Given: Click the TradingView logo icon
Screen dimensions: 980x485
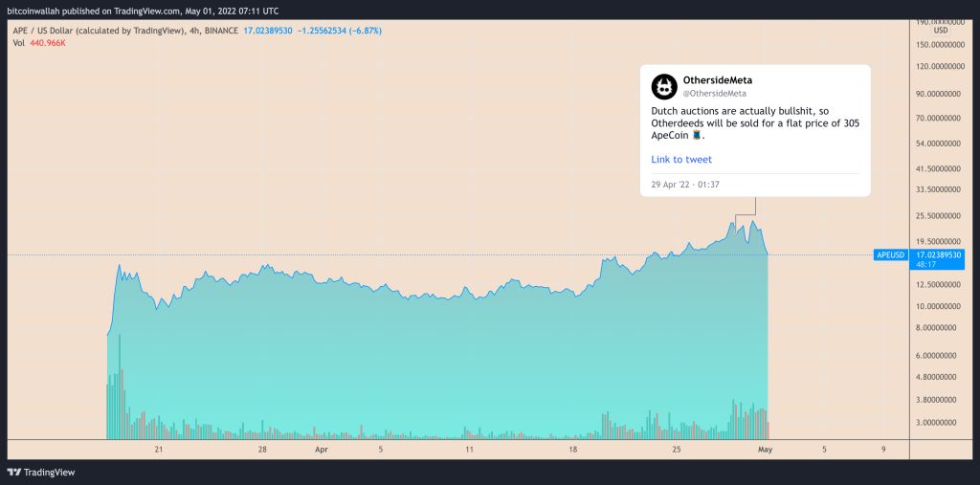Looking at the screenshot, I should (14, 472).
